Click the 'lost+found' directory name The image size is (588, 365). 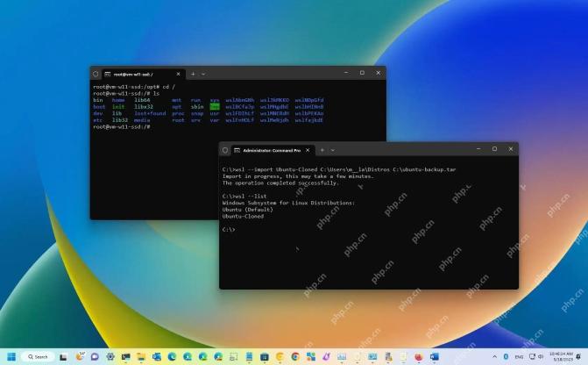point(150,113)
